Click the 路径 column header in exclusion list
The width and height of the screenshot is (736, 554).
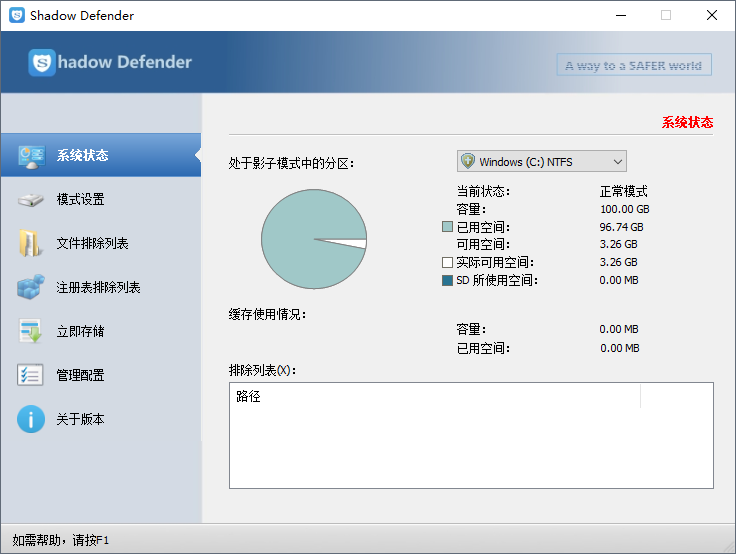435,396
